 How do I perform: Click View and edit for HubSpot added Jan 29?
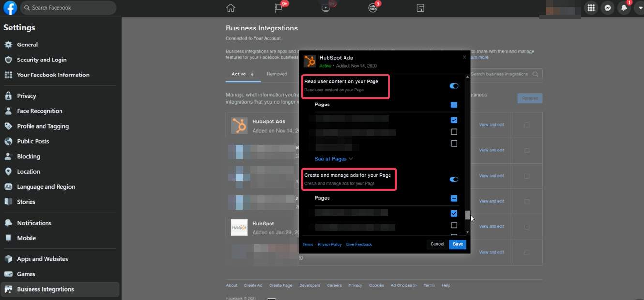tap(492, 226)
